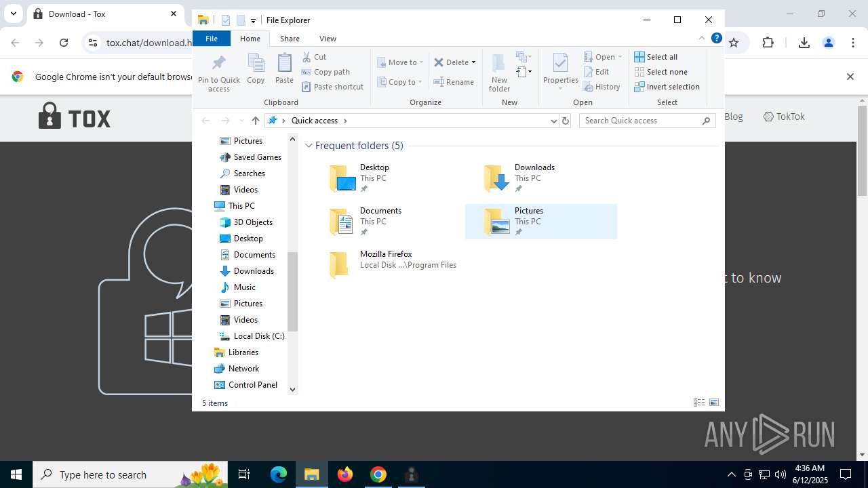Bookmark page with Chrome star icon

[x=733, y=43]
